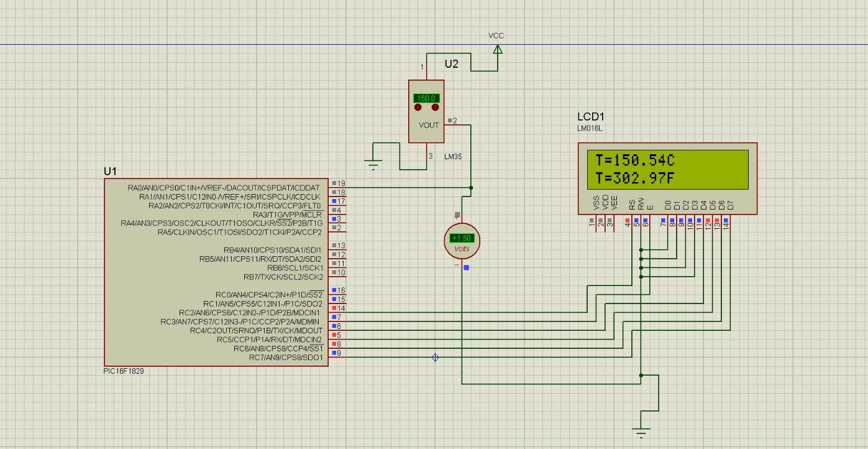Select the U2 reference label

click(452, 64)
